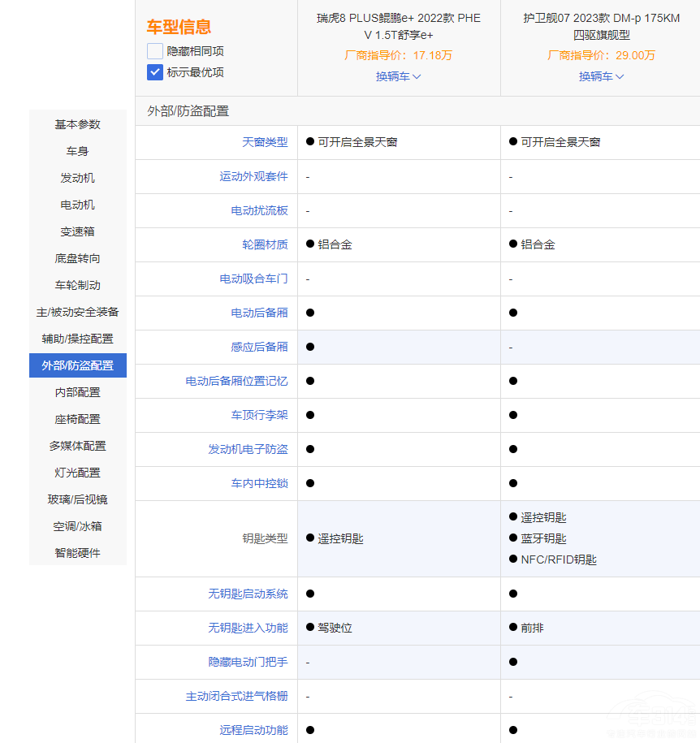The width and height of the screenshot is (700, 743).
Task: Enable the 隐藏相同项 checkbox
Action: pos(154,51)
